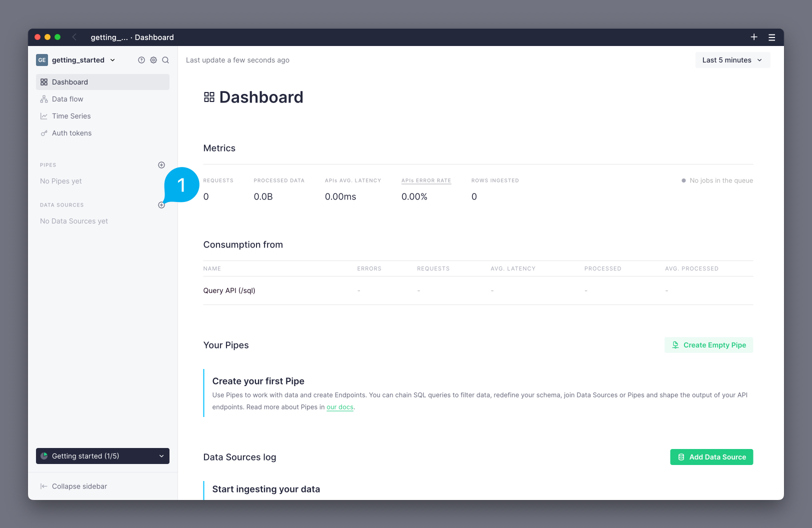Expand the getting_started workspace dropdown
Viewport: 812px width, 528px height.
[112, 60]
